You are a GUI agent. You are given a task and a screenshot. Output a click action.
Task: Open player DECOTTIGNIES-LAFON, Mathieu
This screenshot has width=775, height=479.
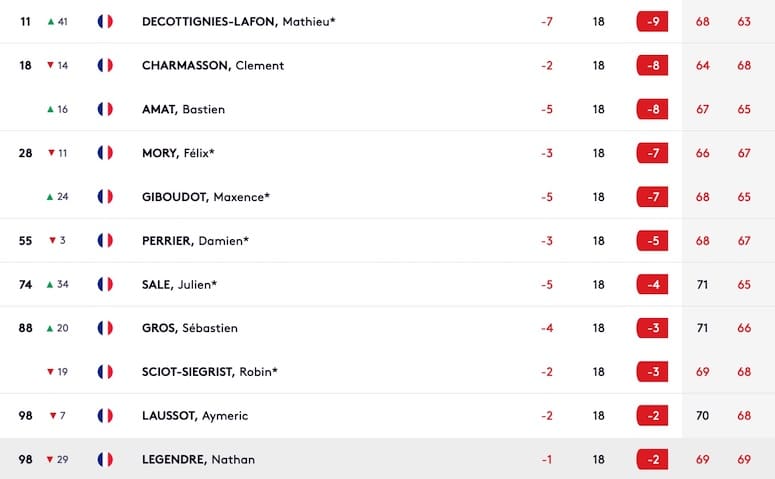point(239,21)
